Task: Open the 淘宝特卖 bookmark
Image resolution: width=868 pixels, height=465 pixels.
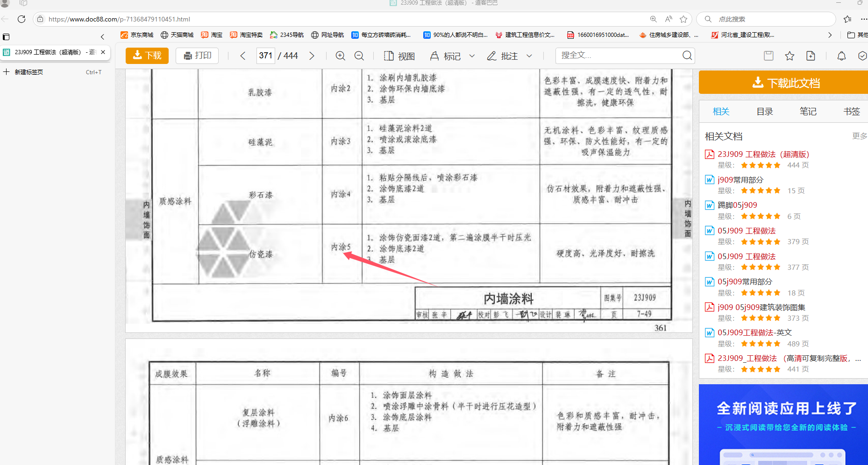Action: pyautogui.click(x=246, y=35)
